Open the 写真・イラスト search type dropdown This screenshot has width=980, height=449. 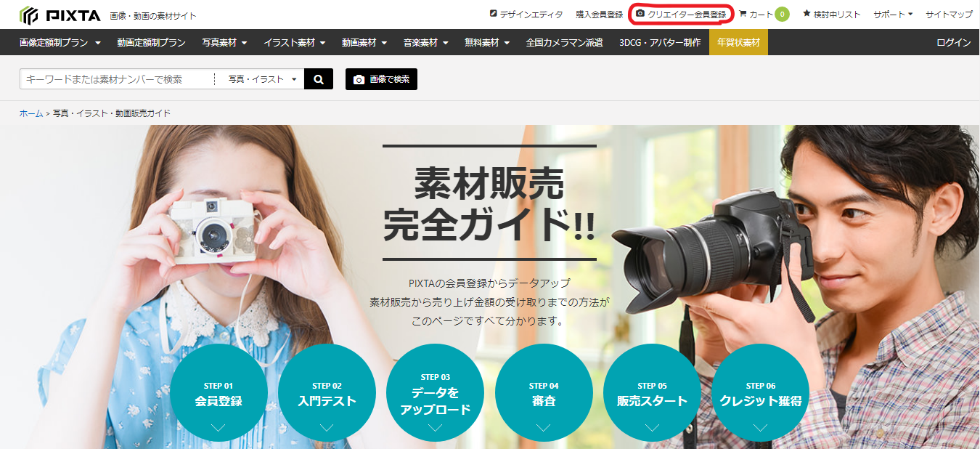260,78
